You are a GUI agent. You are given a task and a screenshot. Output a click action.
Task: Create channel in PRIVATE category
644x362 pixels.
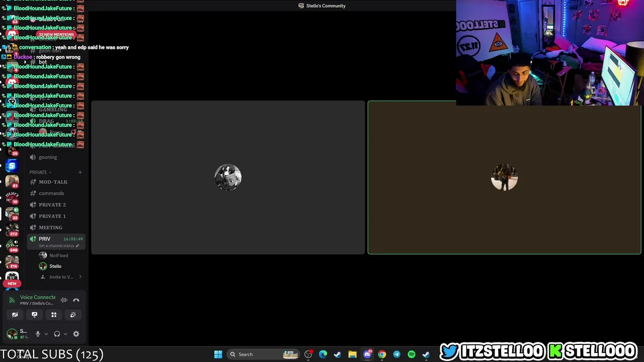(x=79, y=172)
